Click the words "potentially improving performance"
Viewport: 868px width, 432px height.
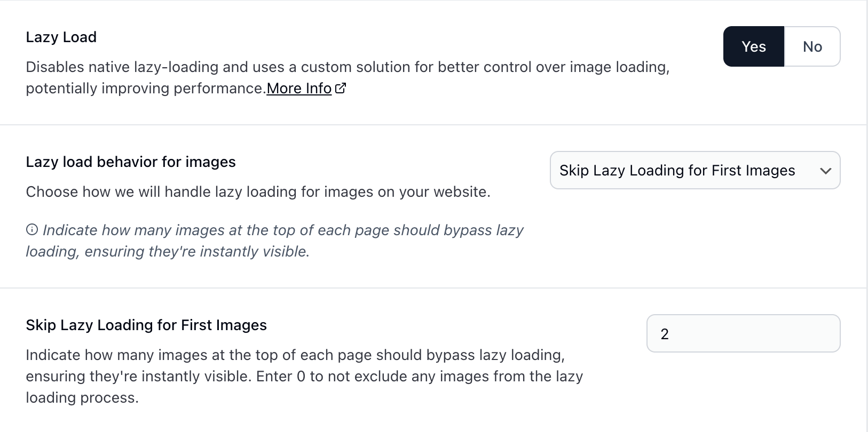[145, 89]
